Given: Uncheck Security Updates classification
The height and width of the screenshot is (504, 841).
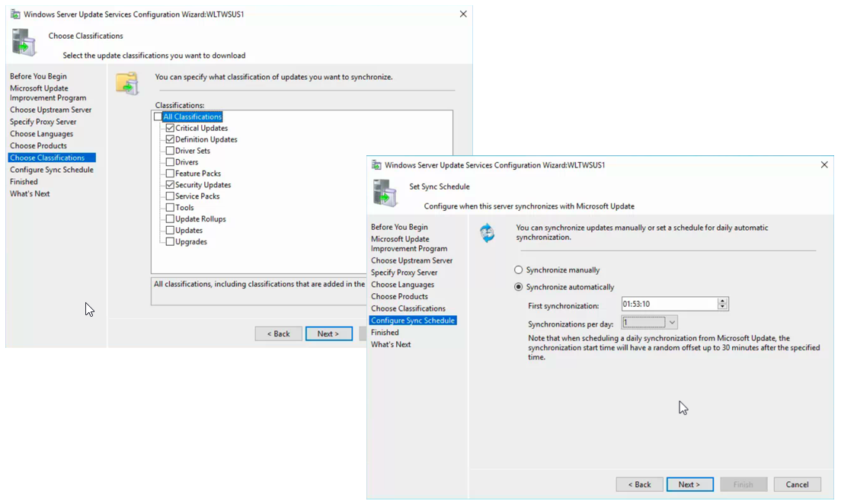Looking at the screenshot, I should click(x=170, y=185).
